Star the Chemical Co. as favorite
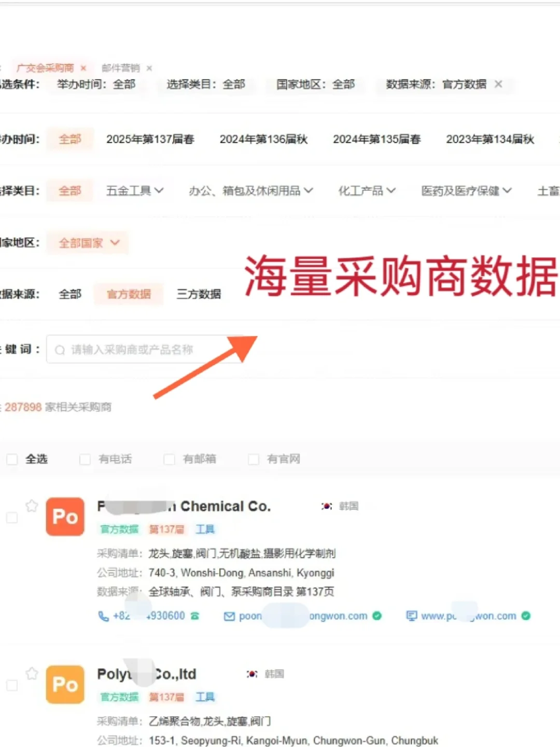 (31, 506)
